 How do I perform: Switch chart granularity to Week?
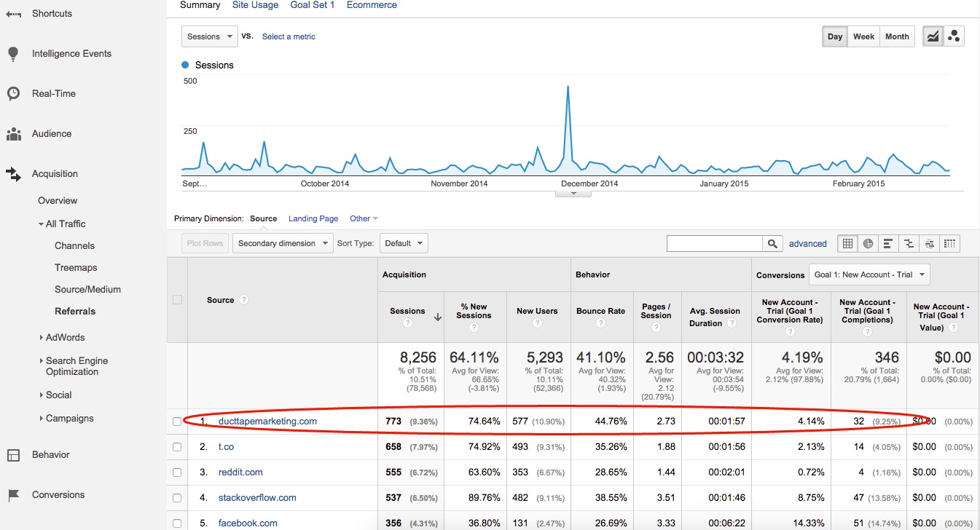point(863,36)
